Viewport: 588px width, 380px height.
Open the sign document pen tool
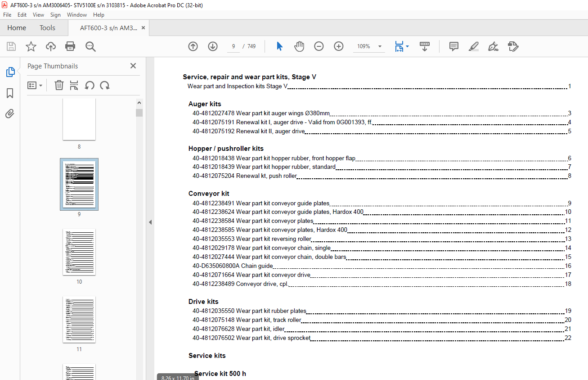[x=493, y=46]
